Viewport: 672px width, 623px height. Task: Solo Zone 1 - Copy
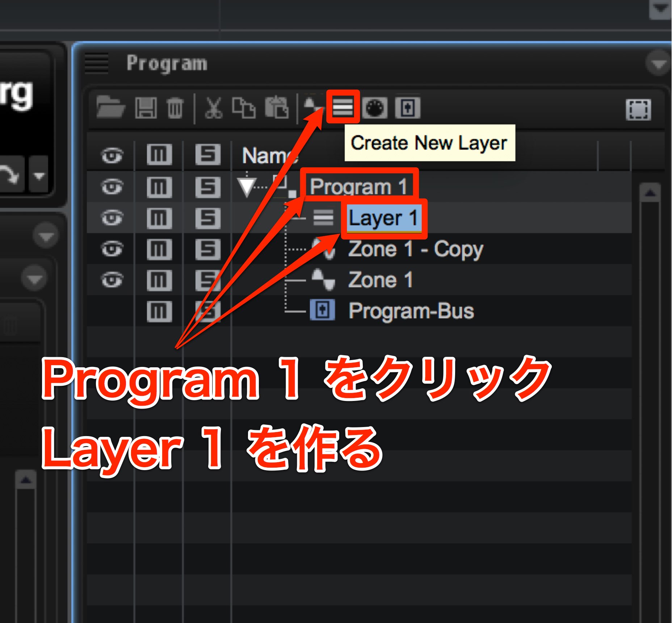click(208, 249)
